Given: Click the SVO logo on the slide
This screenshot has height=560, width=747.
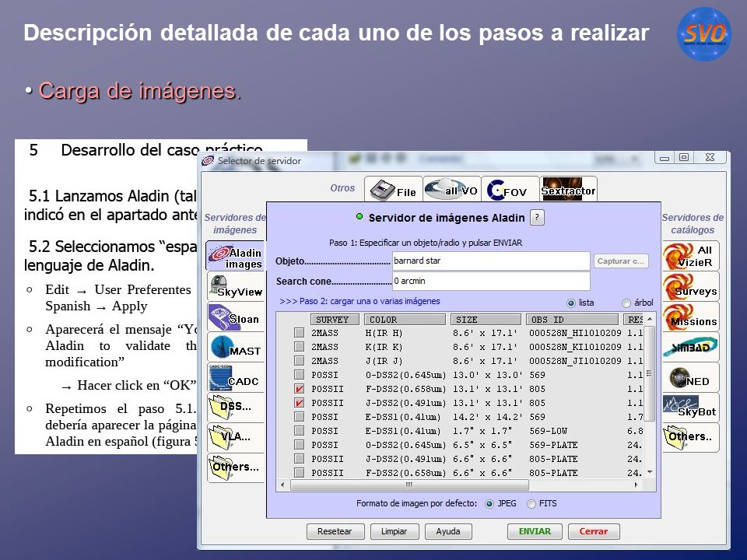Looking at the screenshot, I should point(704,33).
